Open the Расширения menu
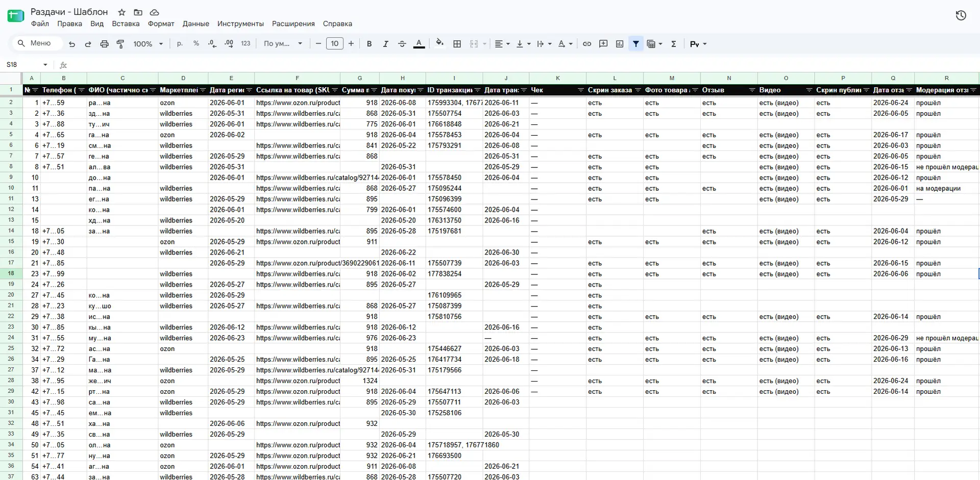The height and width of the screenshot is (480, 980). (293, 23)
